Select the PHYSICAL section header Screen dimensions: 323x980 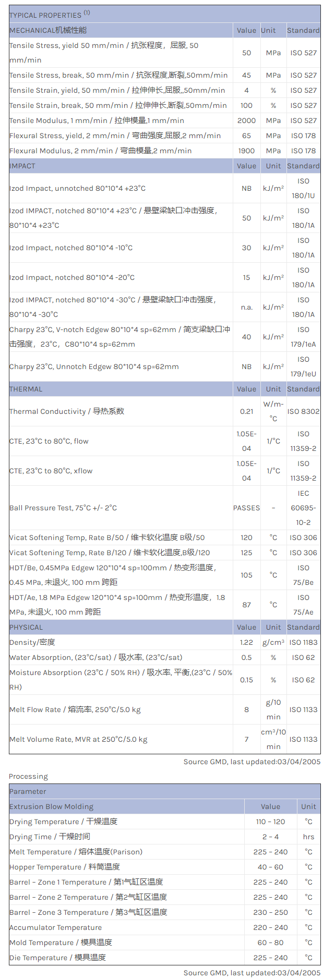tap(26, 627)
